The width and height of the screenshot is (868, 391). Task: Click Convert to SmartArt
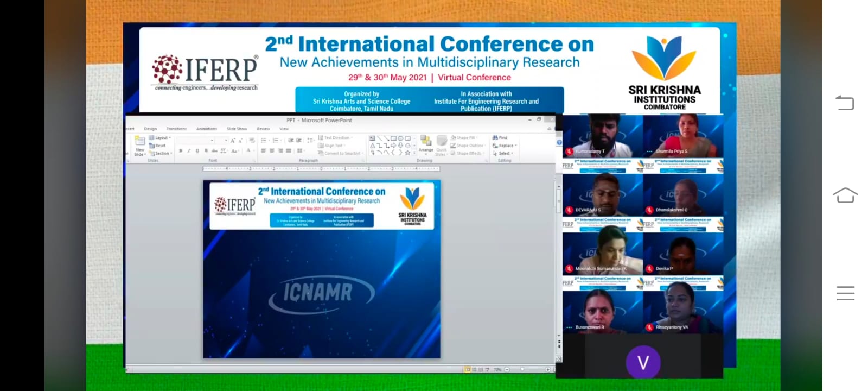(340, 153)
